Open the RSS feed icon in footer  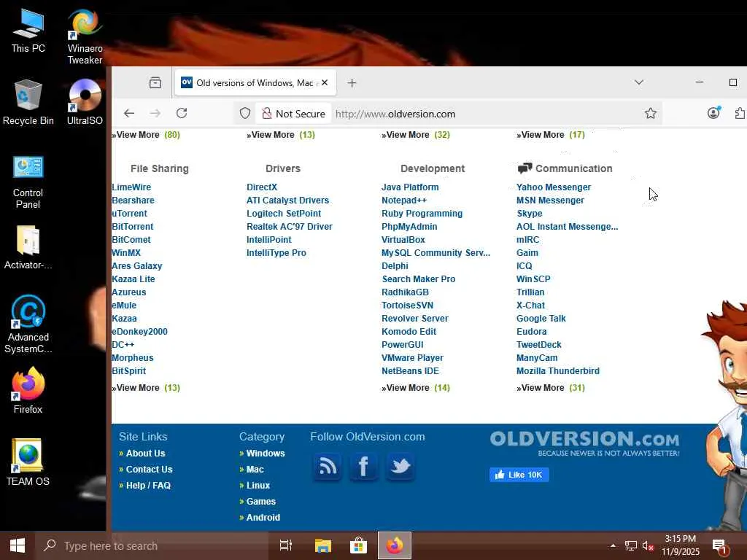click(327, 466)
